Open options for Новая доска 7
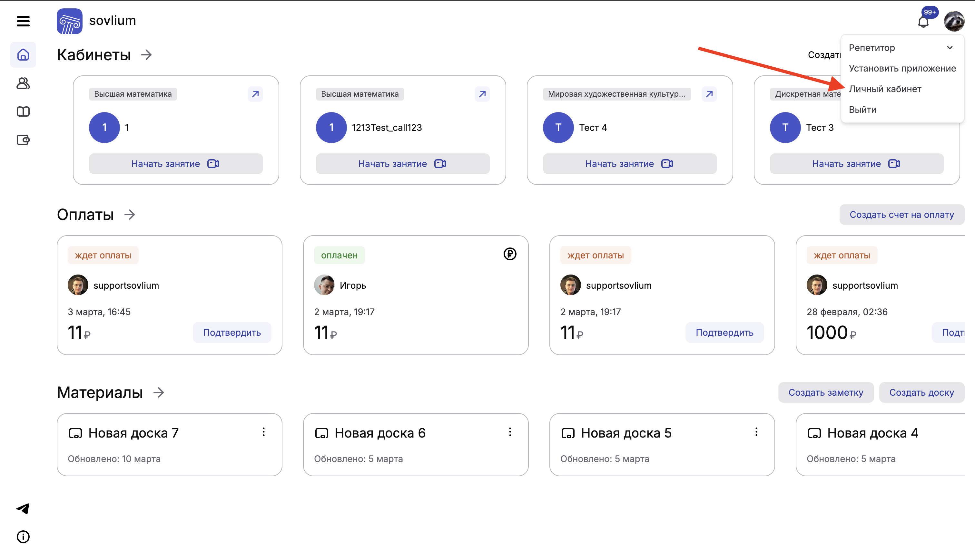Screen dimensions: 975x560 click(x=263, y=432)
